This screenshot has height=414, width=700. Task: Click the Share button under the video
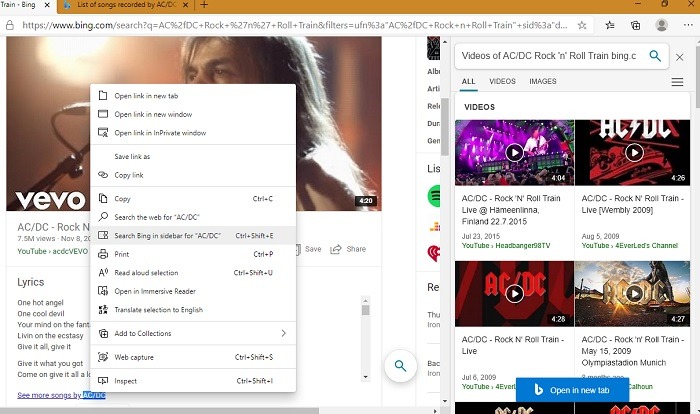(x=348, y=249)
